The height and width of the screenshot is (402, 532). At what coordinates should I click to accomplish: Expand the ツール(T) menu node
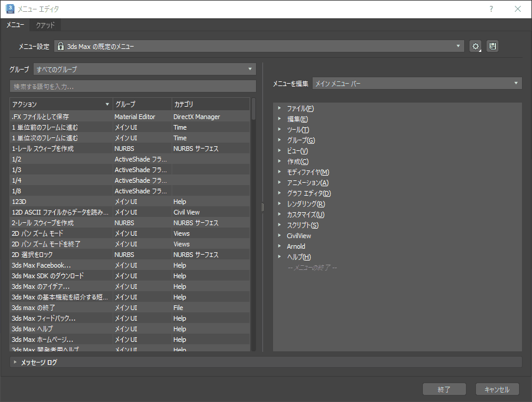(x=280, y=129)
